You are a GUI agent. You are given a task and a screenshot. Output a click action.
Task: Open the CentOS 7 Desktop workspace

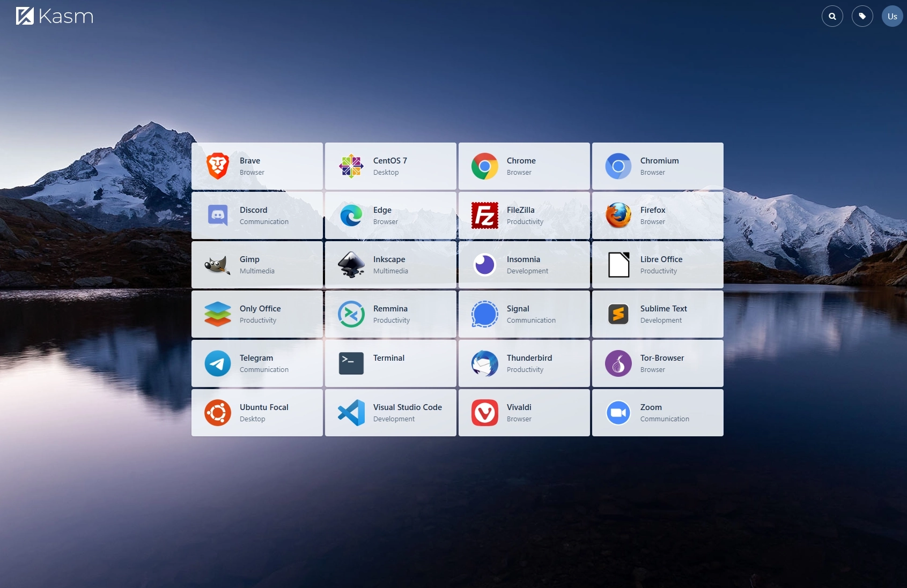(390, 166)
